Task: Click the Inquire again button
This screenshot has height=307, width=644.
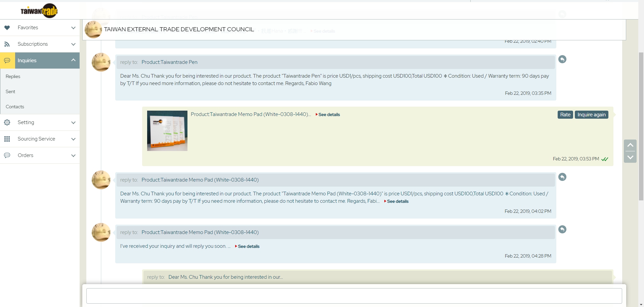Action: pos(592,115)
